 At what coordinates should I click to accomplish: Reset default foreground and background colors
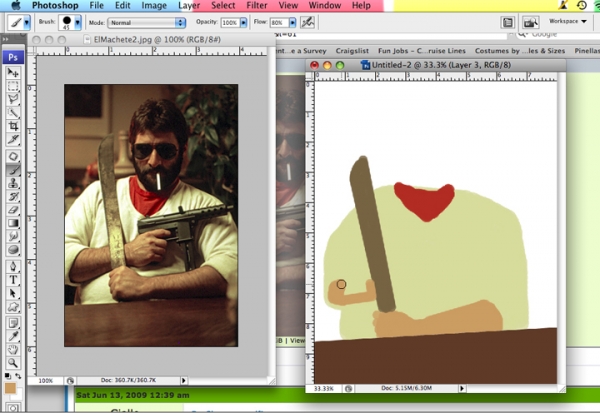[x=8, y=376]
